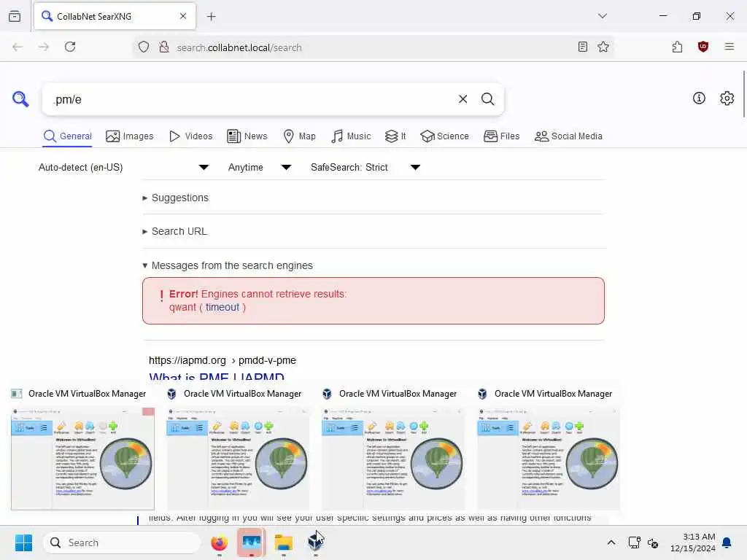Switch to Science category

444,136
